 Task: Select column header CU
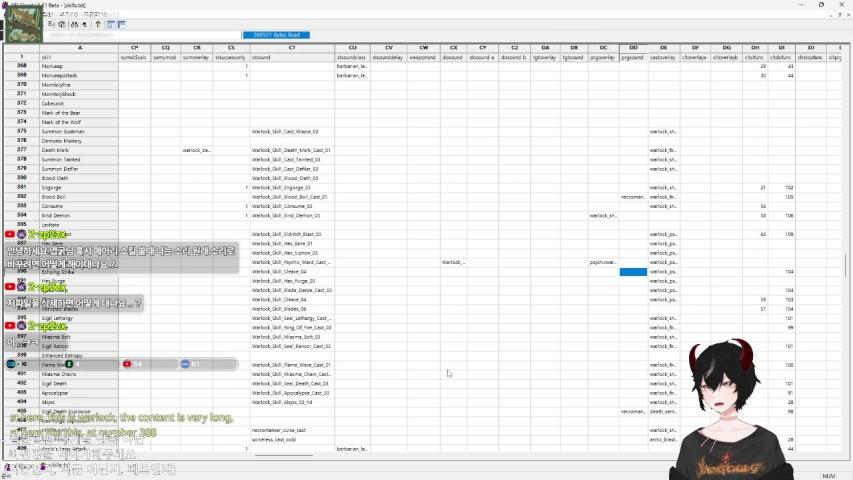point(353,48)
